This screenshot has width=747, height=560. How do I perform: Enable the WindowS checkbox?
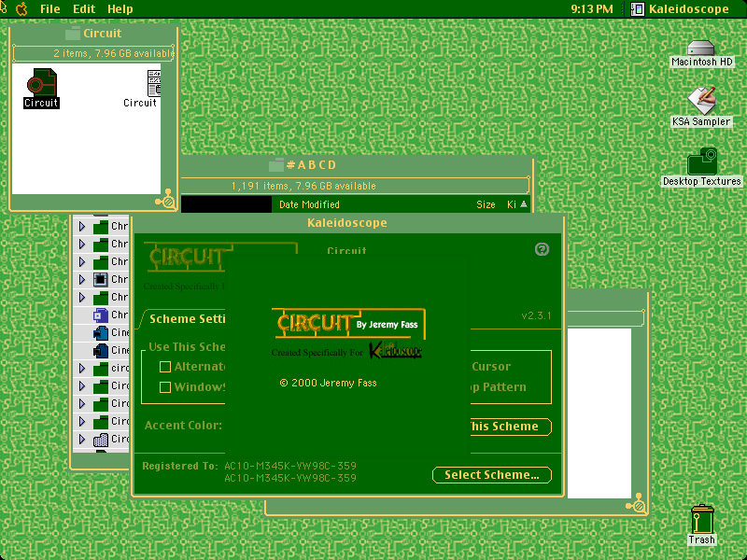(x=165, y=387)
